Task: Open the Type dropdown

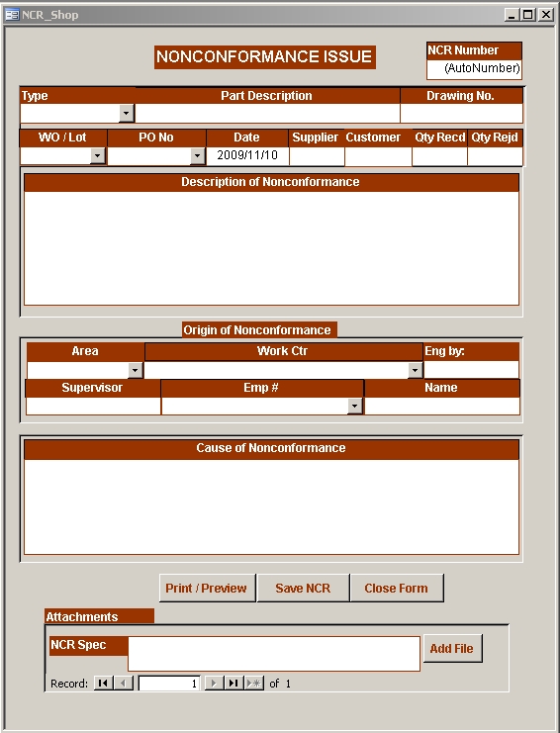Action: pos(127,113)
